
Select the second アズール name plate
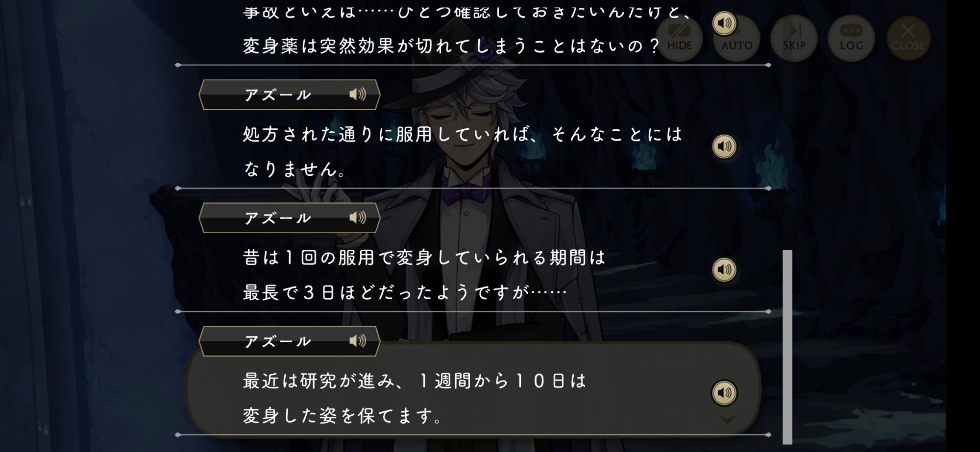click(x=289, y=218)
